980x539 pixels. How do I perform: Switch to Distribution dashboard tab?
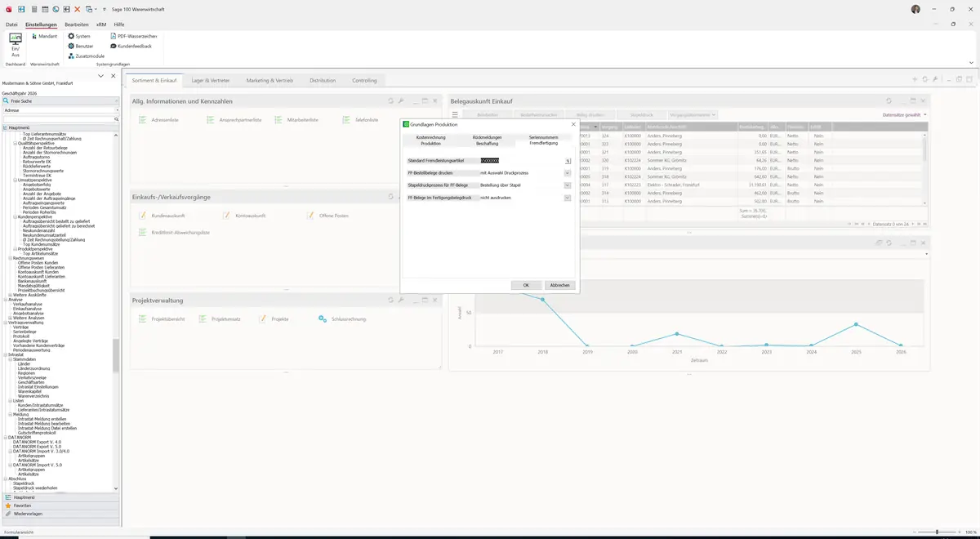click(x=323, y=81)
